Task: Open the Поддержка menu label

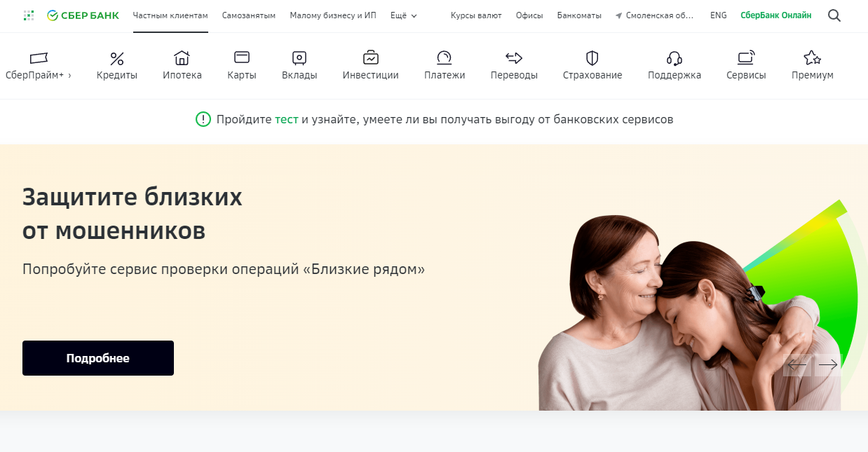Action: (x=674, y=75)
